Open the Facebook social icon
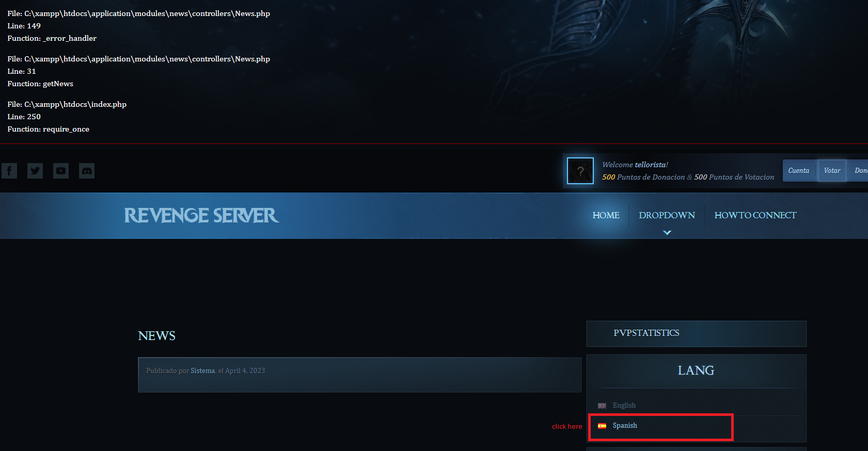Screen dimensions: 868x451 coord(9,171)
